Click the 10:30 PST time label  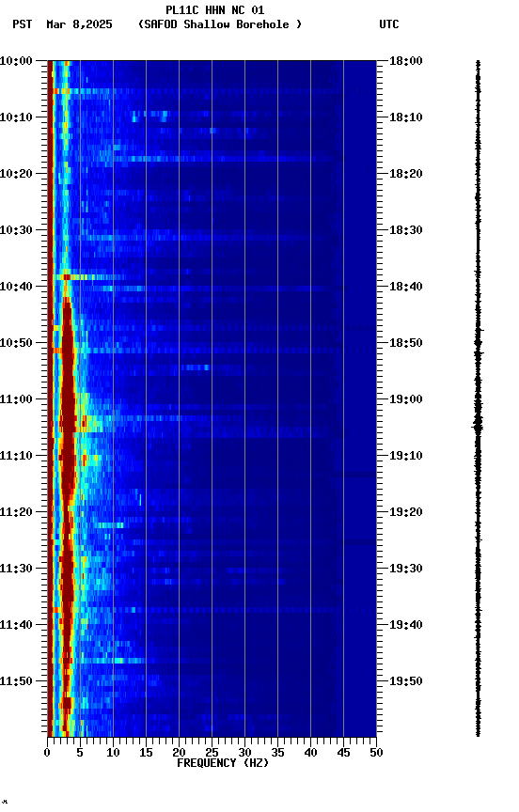[16, 230]
